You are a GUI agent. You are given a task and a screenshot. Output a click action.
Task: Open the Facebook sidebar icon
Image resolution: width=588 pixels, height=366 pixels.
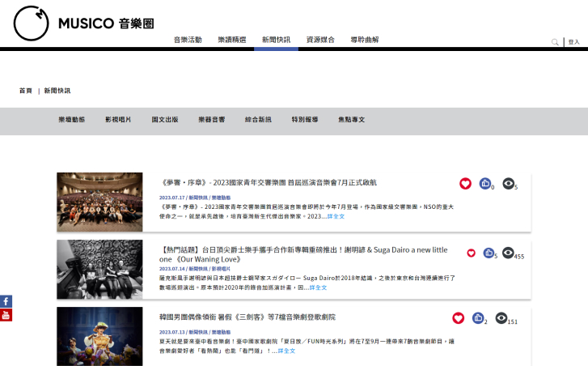(x=6, y=302)
